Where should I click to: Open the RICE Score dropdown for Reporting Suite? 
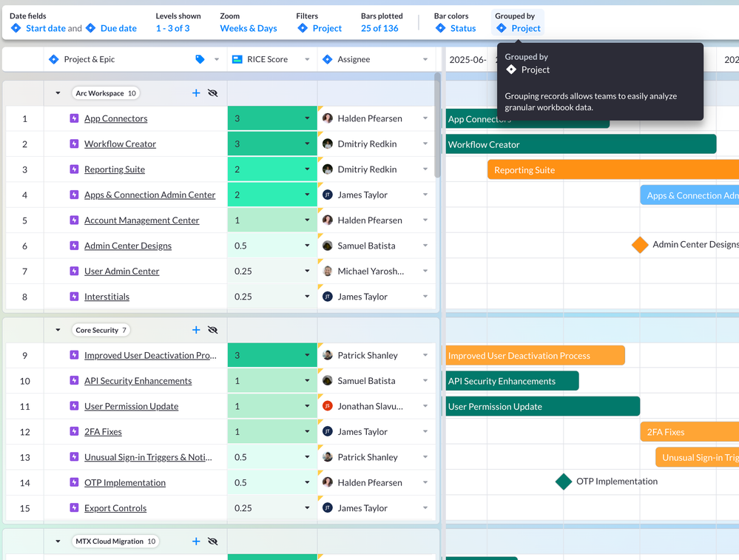click(306, 169)
